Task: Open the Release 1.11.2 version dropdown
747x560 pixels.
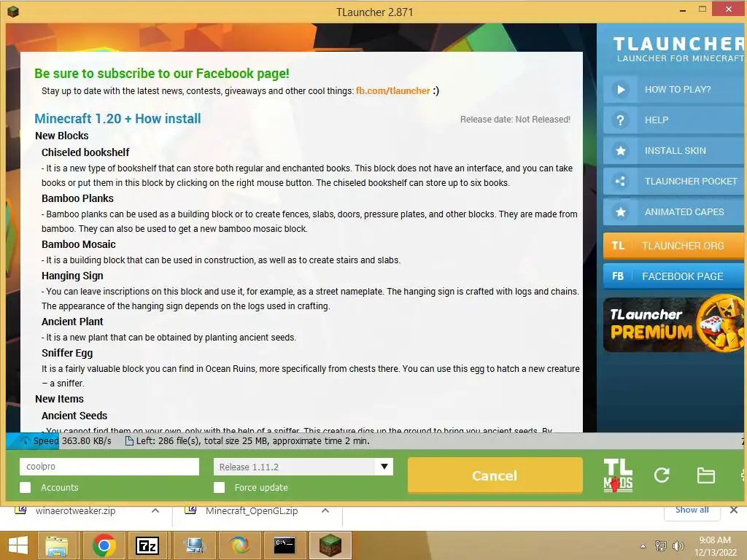Action: (303, 467)
